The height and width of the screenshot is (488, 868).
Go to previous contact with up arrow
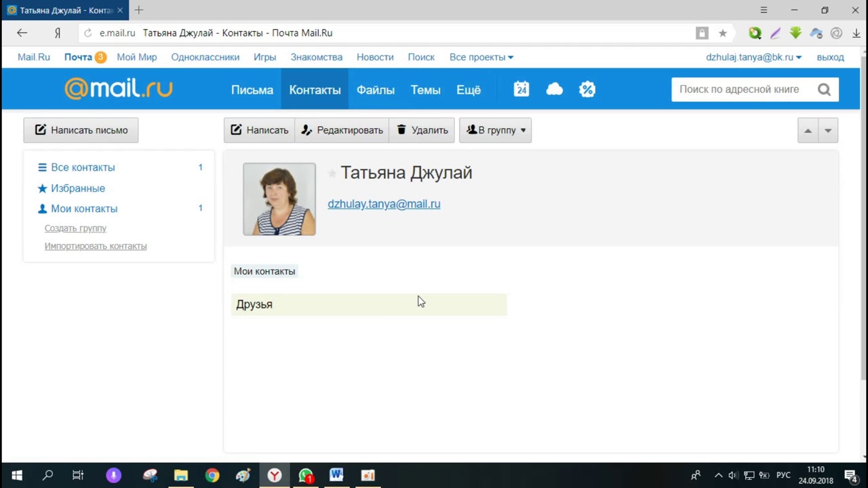pos(808,131)
